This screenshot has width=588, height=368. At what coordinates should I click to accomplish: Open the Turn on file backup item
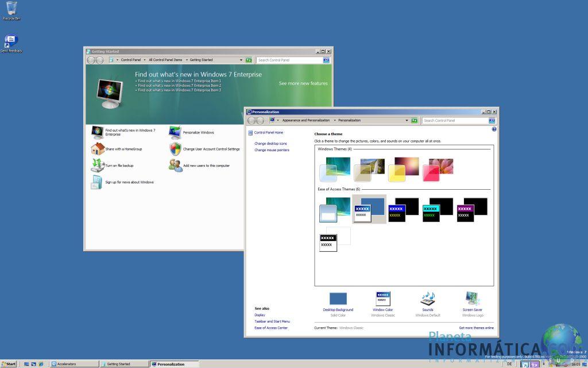tap(112, 165)
